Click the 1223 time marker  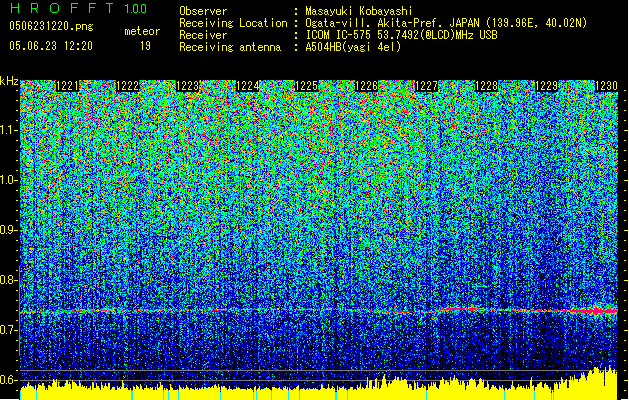(x=187, y=86)
